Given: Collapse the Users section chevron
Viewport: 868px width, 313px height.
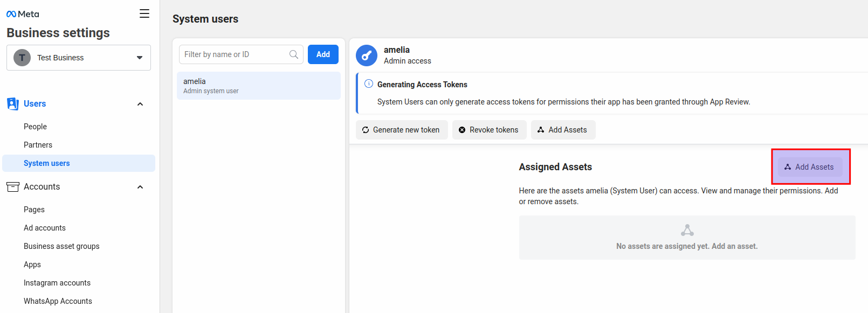Looking at the screenshot, I should pyautogui.click(x=140, y=104).
